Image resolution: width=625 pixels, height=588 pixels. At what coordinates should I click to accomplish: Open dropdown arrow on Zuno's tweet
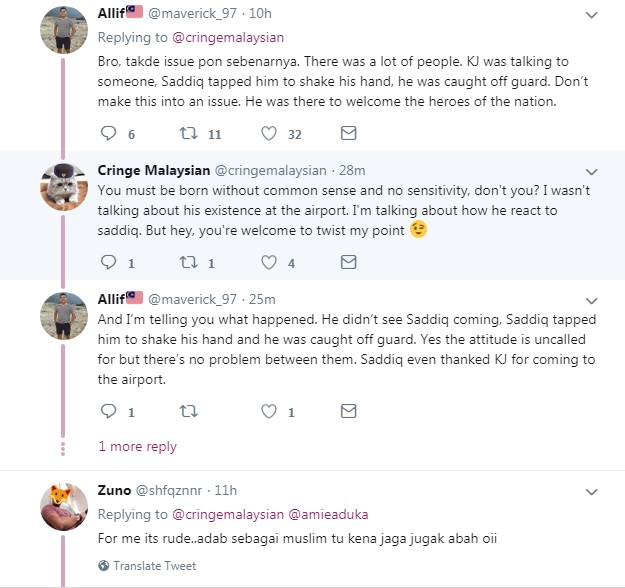pos(591,490)
